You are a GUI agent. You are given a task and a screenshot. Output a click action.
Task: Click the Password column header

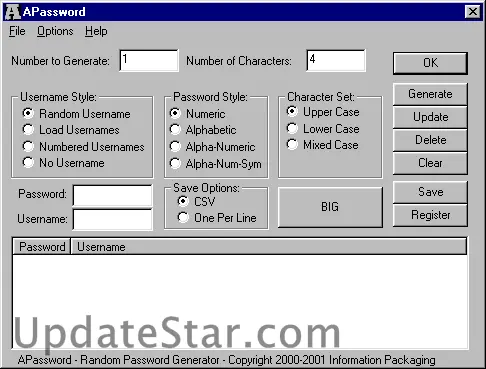click(x=42, y=247)
